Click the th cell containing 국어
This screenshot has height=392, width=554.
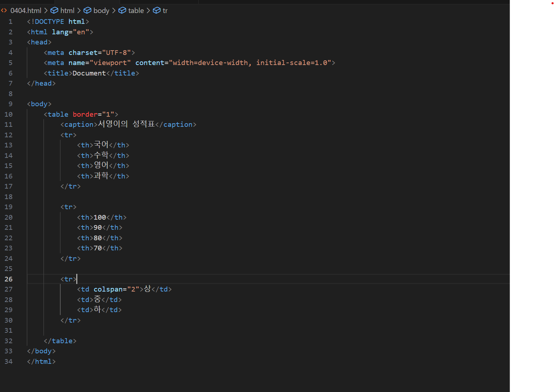point(103,145)
